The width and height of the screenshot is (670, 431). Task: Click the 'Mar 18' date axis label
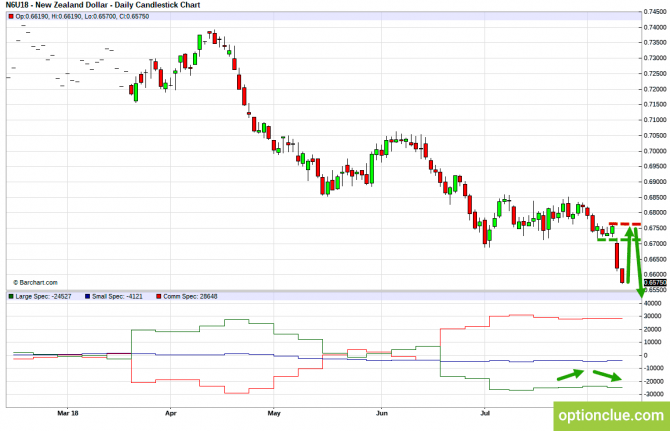click(68, 413)
